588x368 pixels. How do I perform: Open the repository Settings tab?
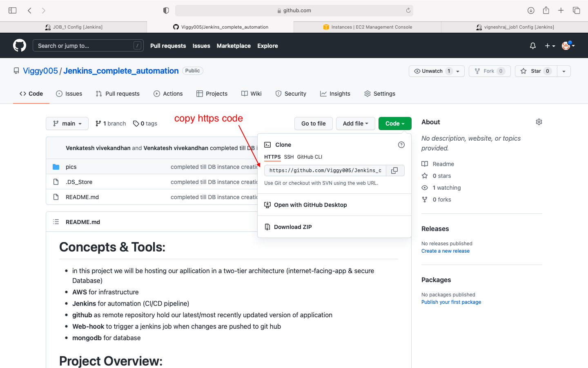[380, 94]
